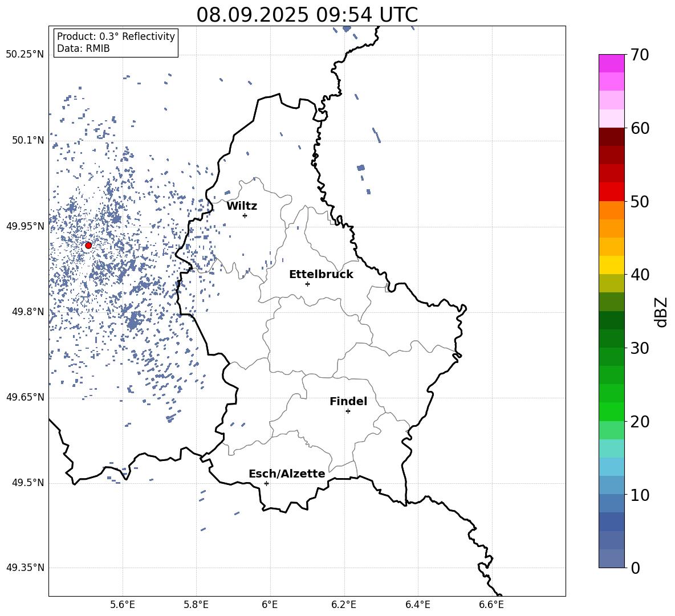Click the Esch/Alzette station cross marker

pyautogui.click(x=266, y=483)
